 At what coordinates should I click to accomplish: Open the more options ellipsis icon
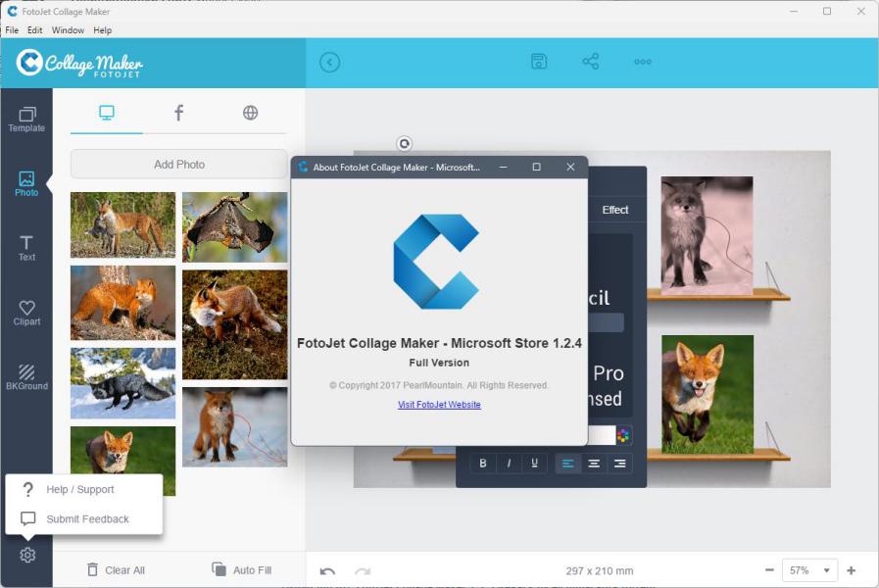pyautogui.click(x=643, y=62)
